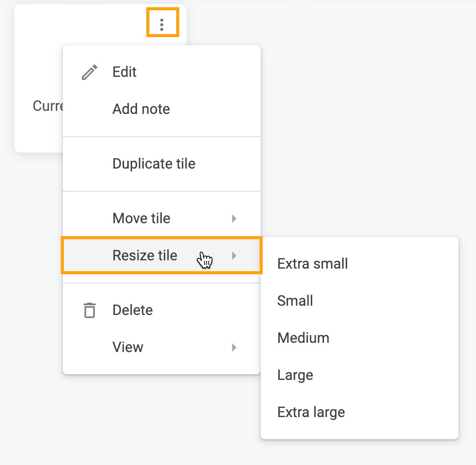476x465 pixels.
Task: Open the View menu entry
Action: click(x=162, y=347)
